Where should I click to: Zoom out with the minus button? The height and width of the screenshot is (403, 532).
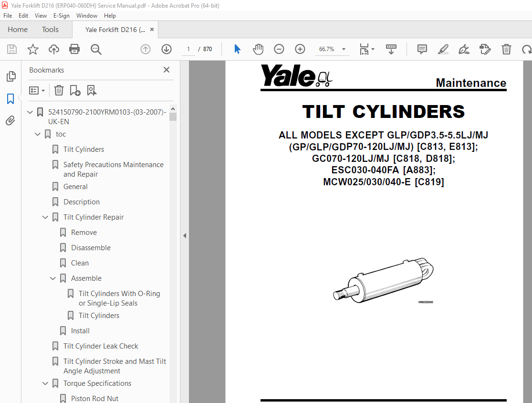click(x=279, y=49)
